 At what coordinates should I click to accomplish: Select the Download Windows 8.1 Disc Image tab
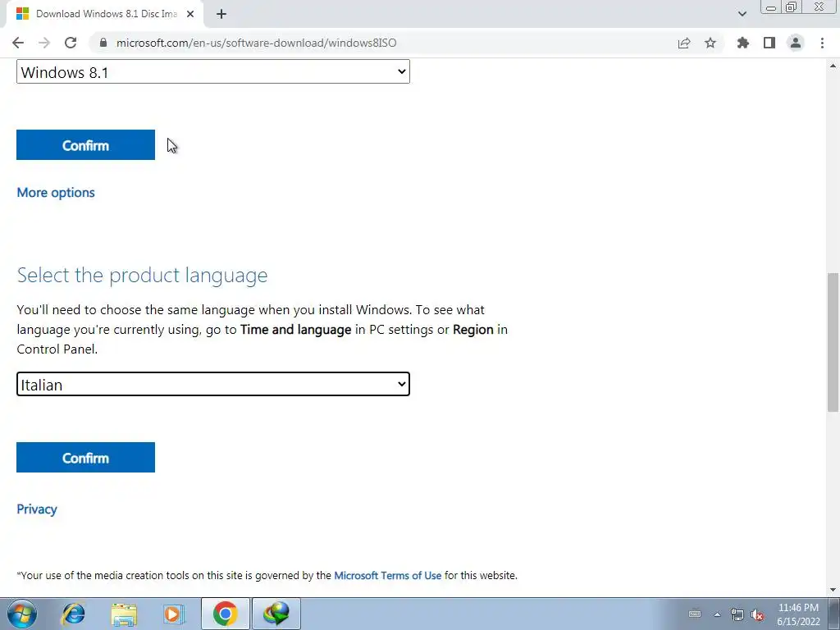pos(104,14)
